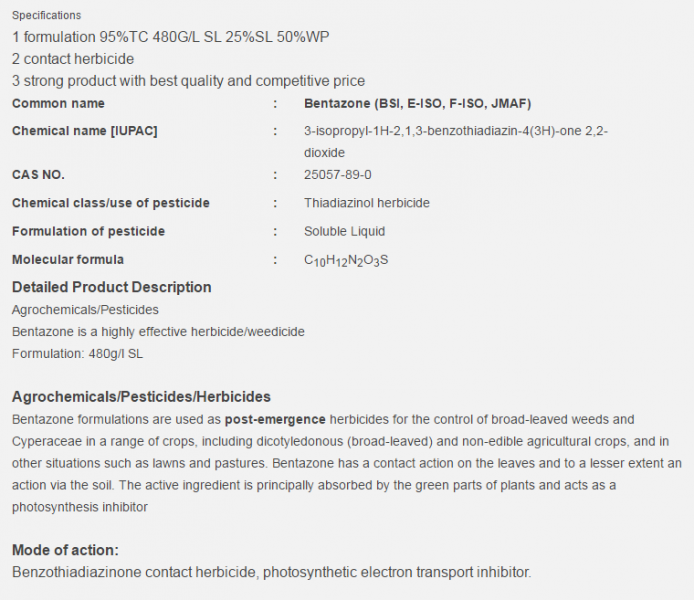Click the Common name label
Image resolution: width=694 pixels, height=600 pixels.
pos(58,104)
